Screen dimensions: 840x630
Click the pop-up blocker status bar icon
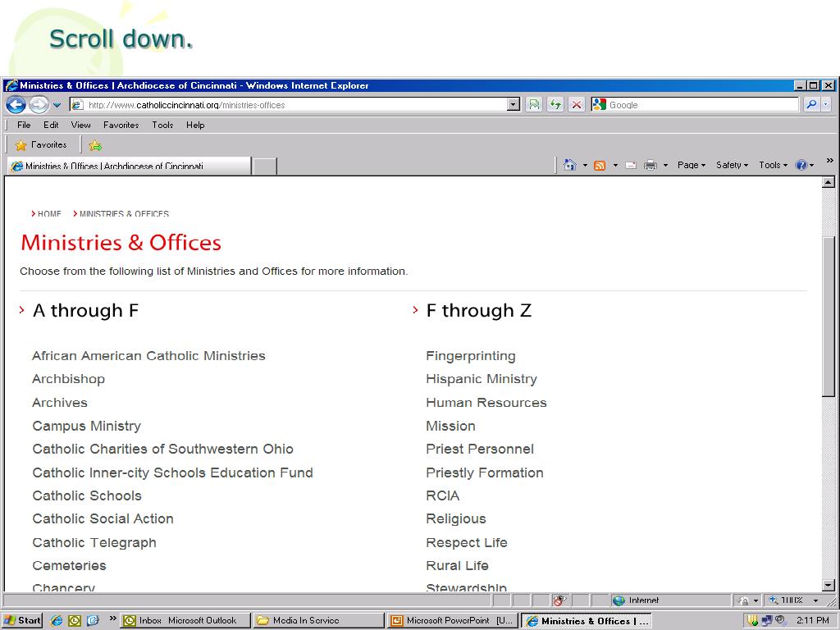[559, 600]
